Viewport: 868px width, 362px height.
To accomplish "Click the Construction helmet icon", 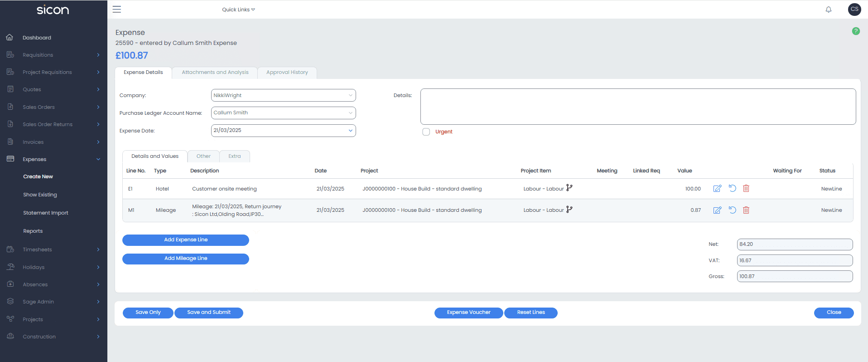I will [10, 337].
